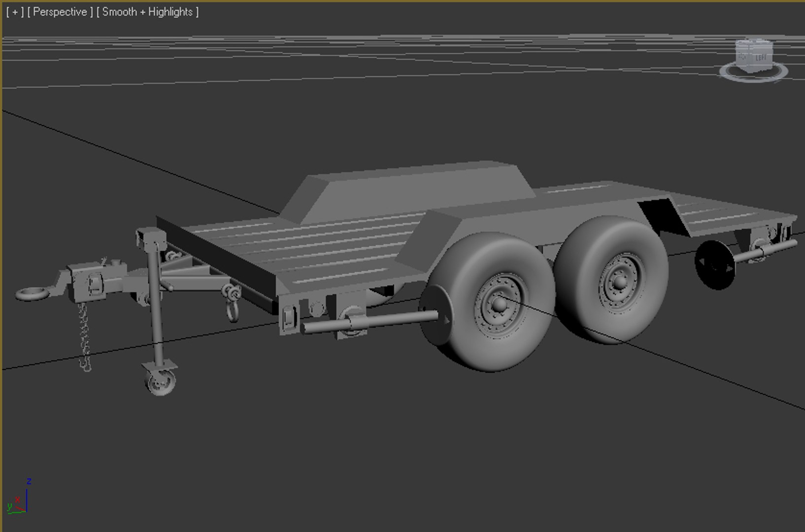Select the small jockey wheel
The height and width of the screenshot is (532, 805).
(x=160, y=383)
